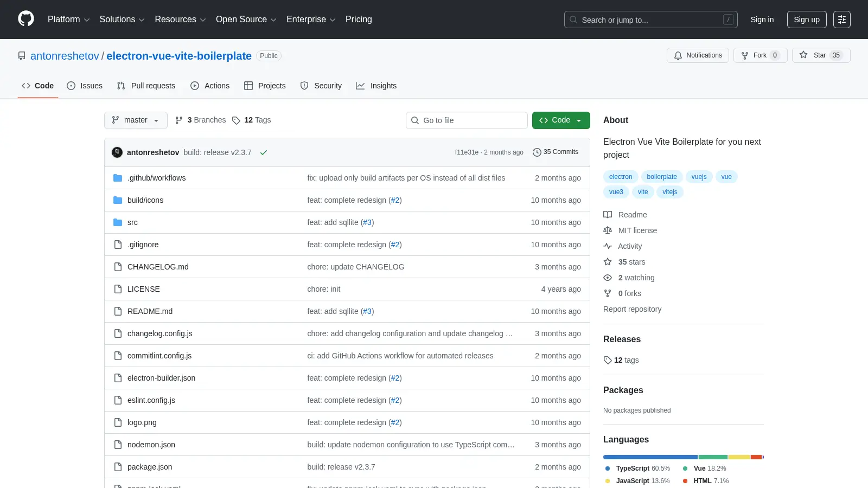Click the MIT license scale icon
Screen dimensions: 868x488
click(608, 230)
